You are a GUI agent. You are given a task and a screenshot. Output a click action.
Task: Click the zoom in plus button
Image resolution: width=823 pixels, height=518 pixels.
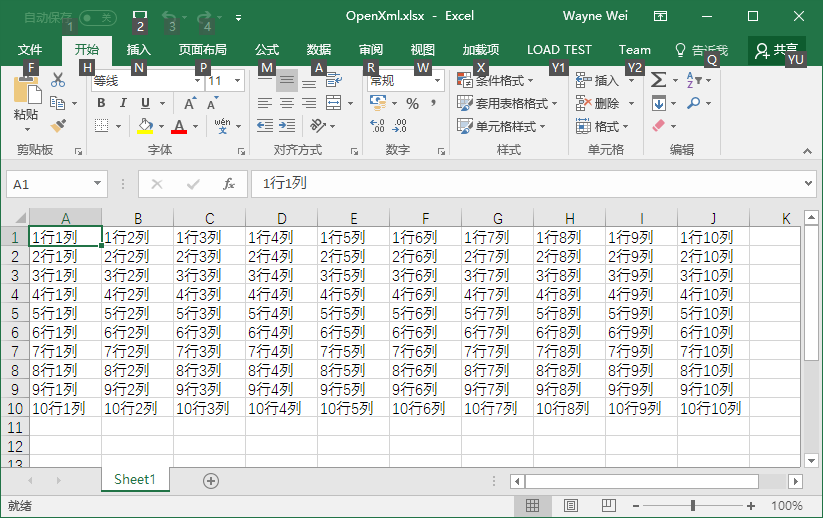click(x=751, y=506)
